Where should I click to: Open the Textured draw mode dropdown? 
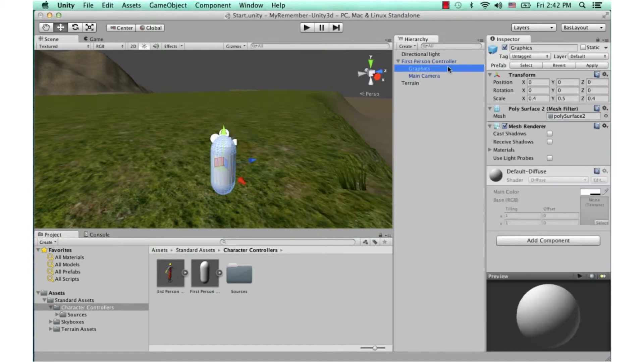coord(64,46)
